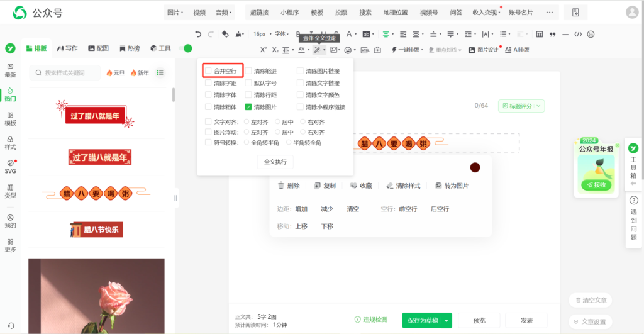Insert a table via table icon
The width and height of the screenshot is (644, 334).
coord(540,34)
